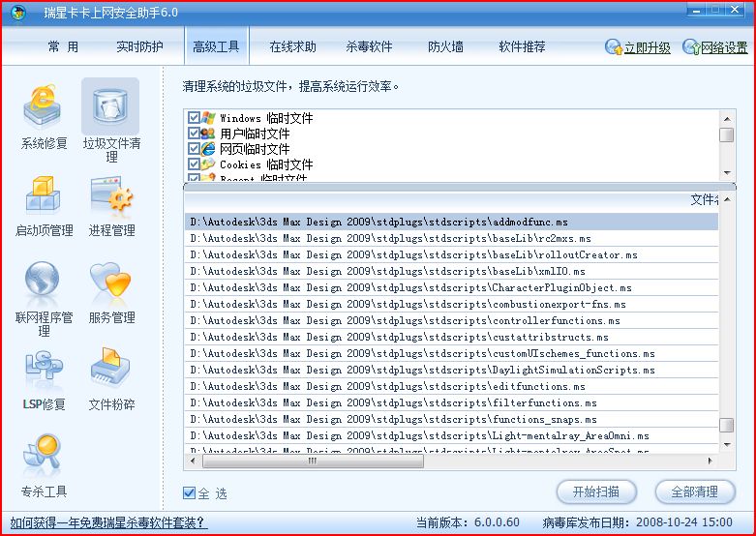Open the 如何获得一年免费瑞星杀毒软件套装 link
756x536 pixels.
109,522
